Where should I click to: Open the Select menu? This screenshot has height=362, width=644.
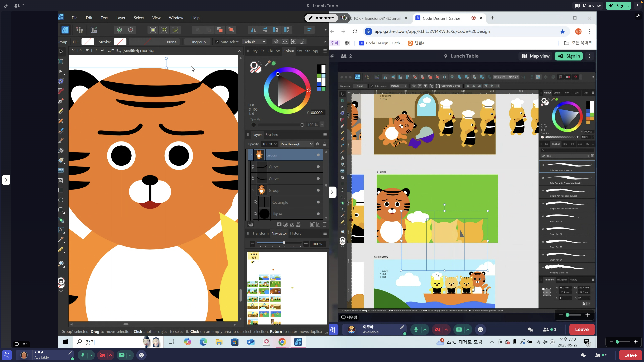click(139, 18)
